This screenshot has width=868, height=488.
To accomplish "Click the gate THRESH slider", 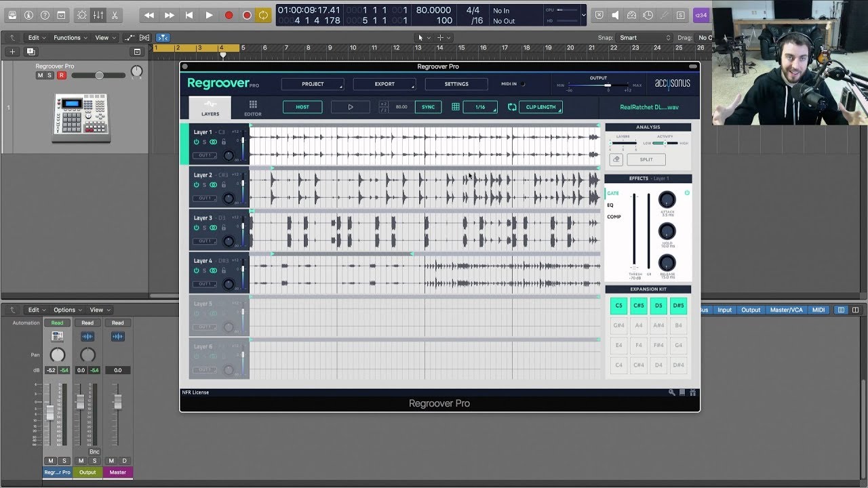I will 635,231.
